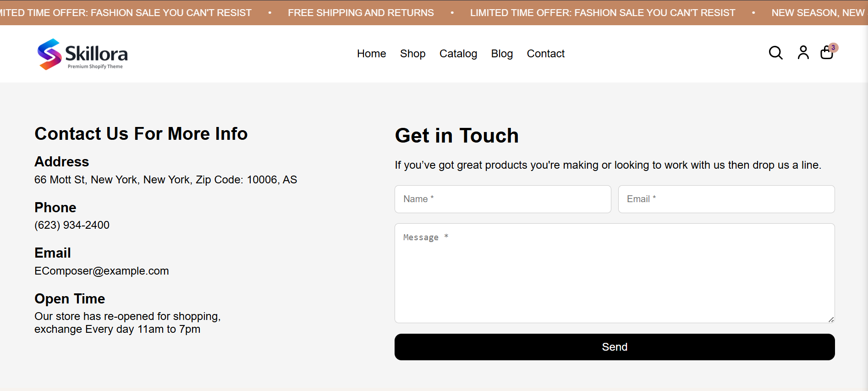Click the cart item count badge

[x=833, y=48]
